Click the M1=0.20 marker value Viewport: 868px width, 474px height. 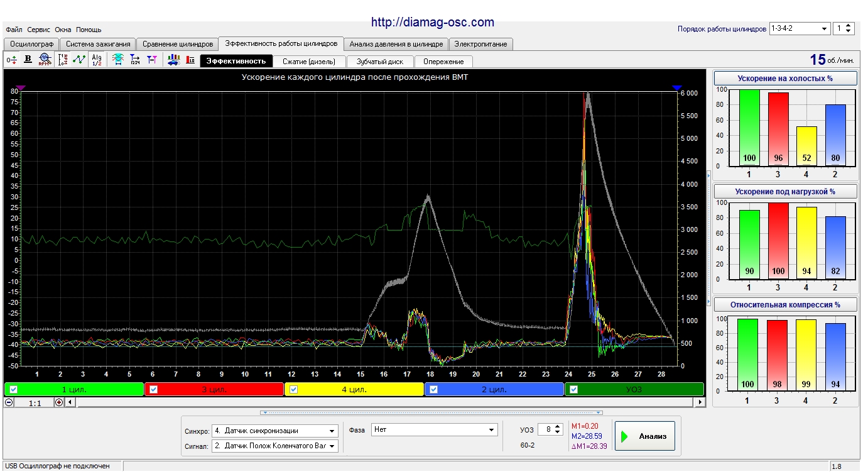point(585,426)
